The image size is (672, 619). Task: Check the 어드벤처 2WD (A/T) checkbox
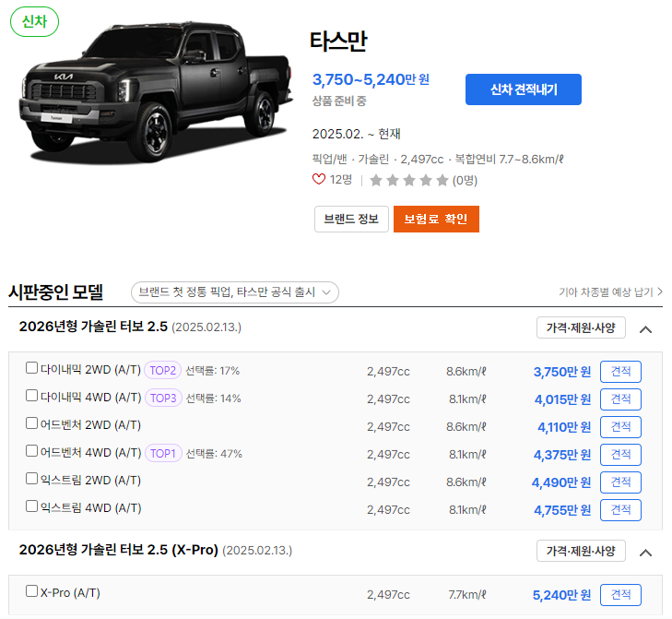tap(31, 423)
